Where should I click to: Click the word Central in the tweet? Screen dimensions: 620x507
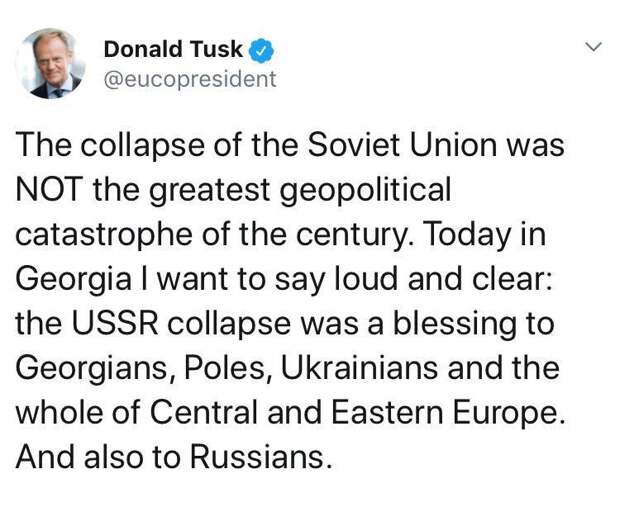[204, 412]
